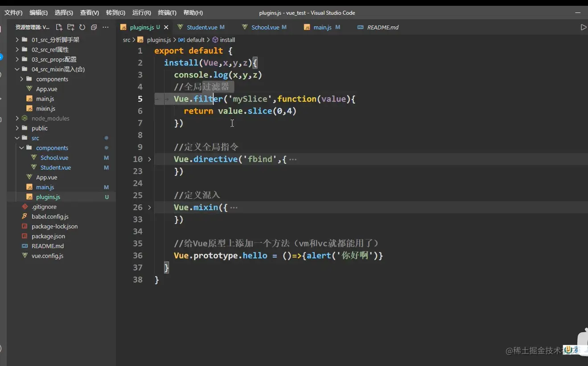Run code with the play icon
Image resolution: width=588 pixels, height=366 pixels.
point(583,27)
